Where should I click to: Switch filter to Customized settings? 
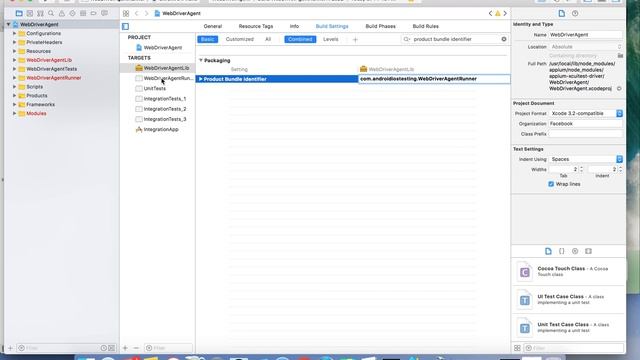point(240,39)
